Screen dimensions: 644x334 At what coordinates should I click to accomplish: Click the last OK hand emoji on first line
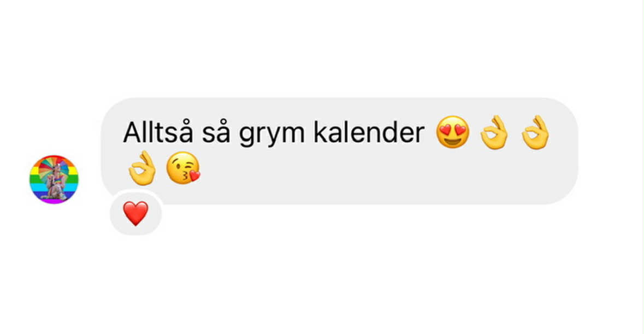point(535,132)
